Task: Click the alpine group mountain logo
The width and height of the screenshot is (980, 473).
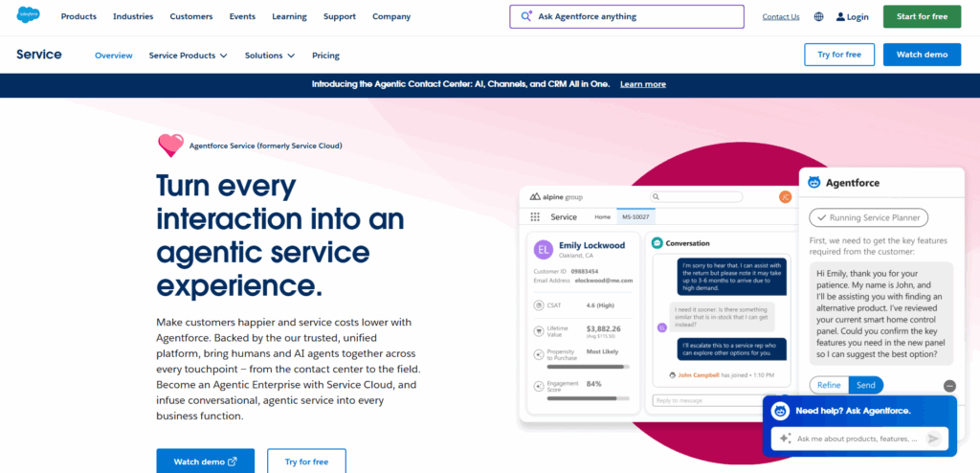Action: click(x=535, y=196)
